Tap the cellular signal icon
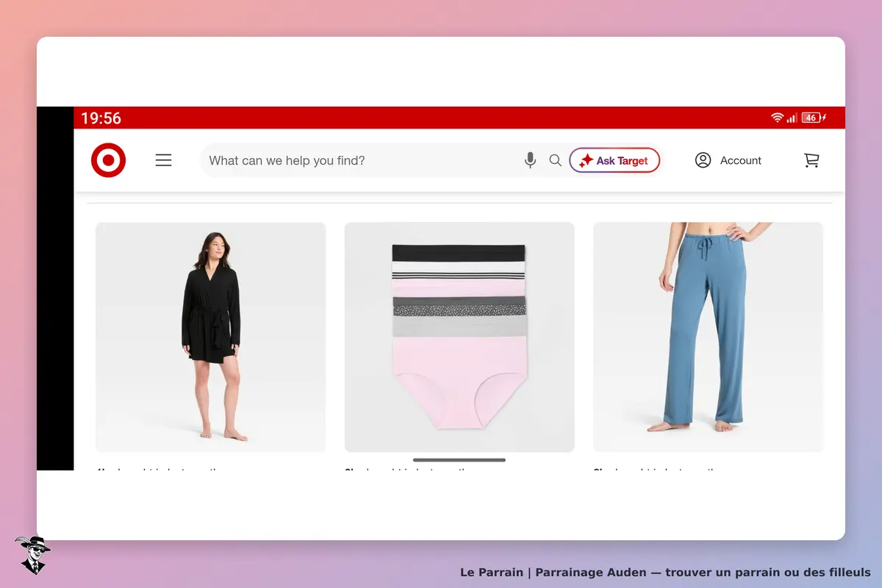This screenshot has height=588, width=882. (792, 118)
